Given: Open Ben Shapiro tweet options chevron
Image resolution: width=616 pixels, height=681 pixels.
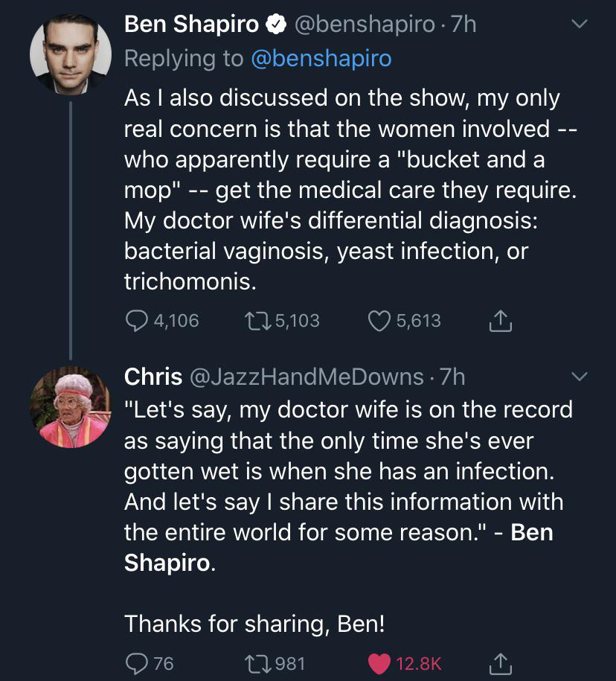Looking at the screenshot, I should coord(579,25).
